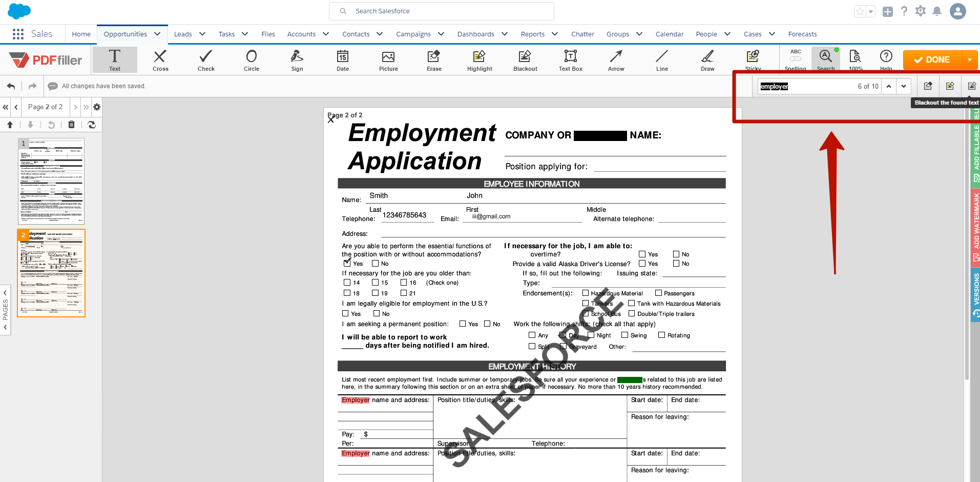Open the Add Fillable Fields side tab
The image size is (980, 482).
pos(975,148)
